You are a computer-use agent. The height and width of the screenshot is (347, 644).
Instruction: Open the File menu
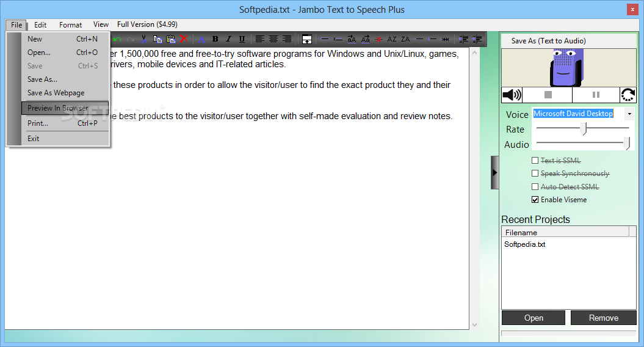16,24
